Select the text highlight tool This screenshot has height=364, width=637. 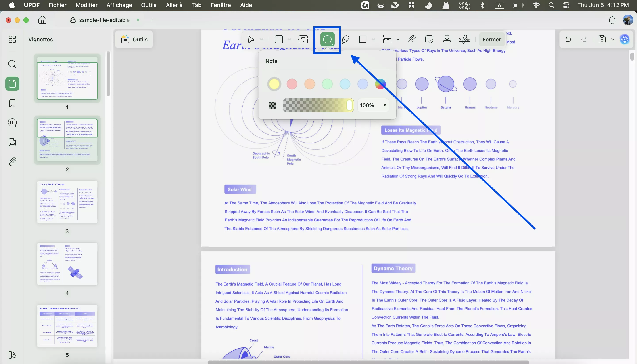[279, 40]
